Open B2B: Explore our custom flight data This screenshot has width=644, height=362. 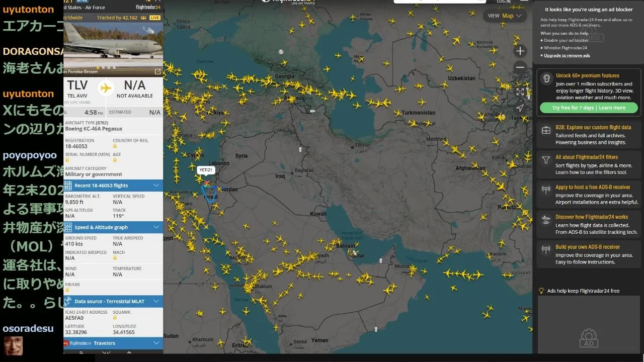pos(593,128)
